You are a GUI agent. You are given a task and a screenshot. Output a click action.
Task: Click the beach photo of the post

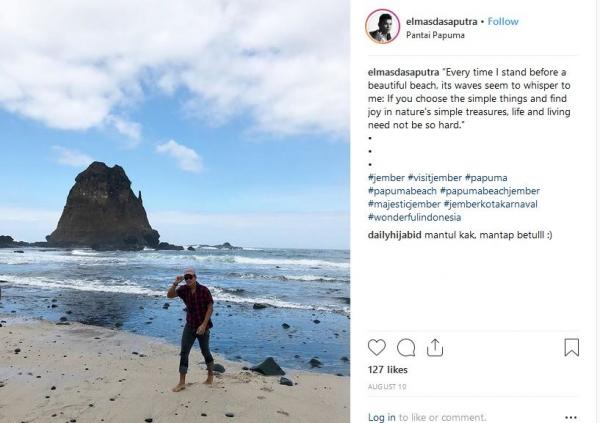click(x=175, y=211)
